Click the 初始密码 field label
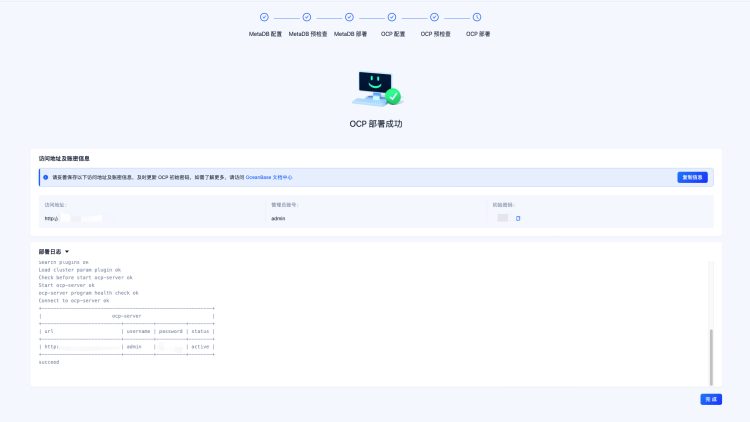 [x=504, y=205]
